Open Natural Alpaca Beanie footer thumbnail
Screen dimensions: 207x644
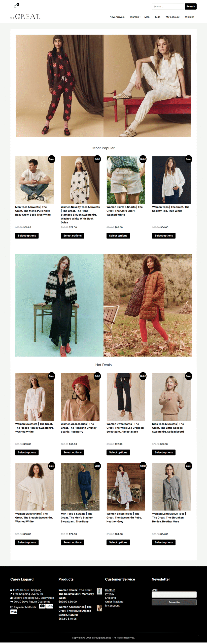pos(99,608)
